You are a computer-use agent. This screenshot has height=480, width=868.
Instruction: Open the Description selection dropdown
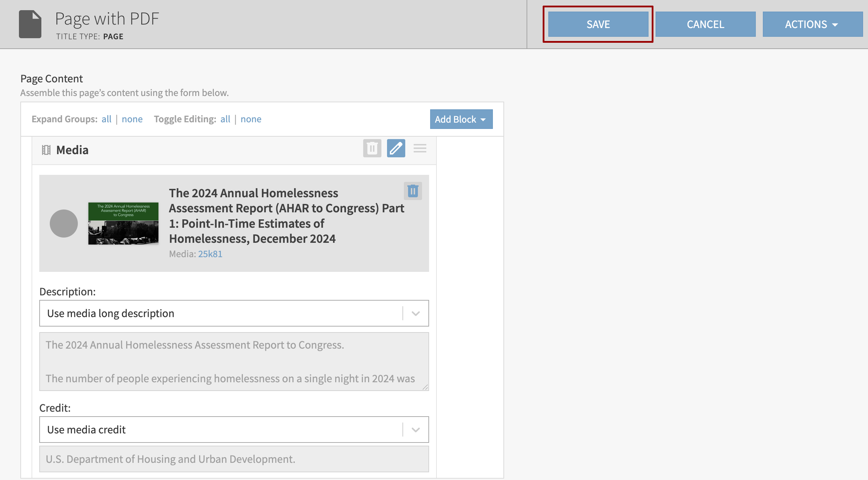pyautogui.click(x=416, y=313)
